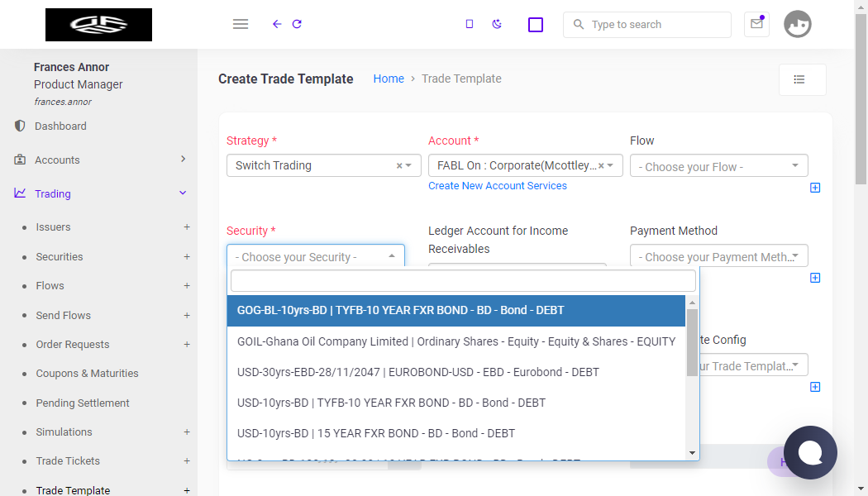Click Create New Account Services link

pos(498,186)
